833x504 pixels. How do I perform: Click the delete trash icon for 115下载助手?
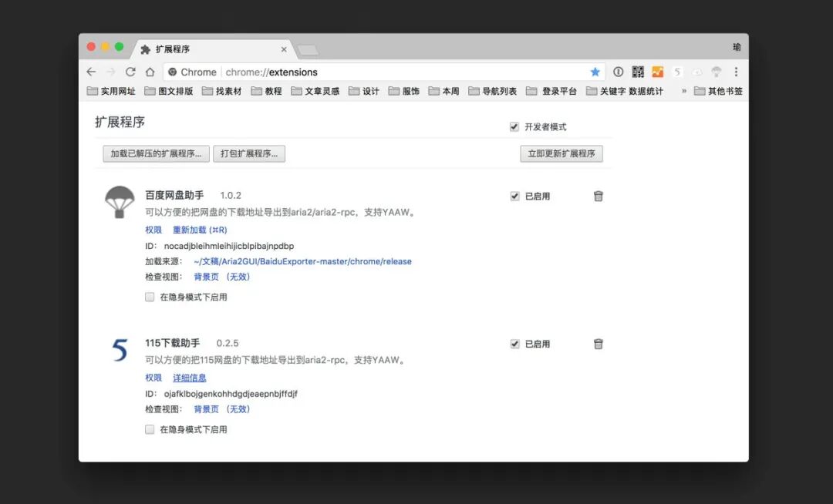tap(599, 344)
